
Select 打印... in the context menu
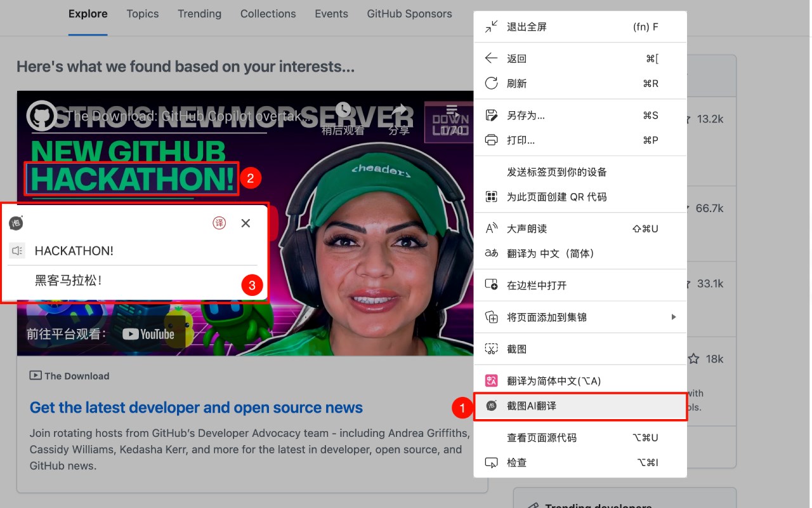pyautogui.click(x=580, y=140)
